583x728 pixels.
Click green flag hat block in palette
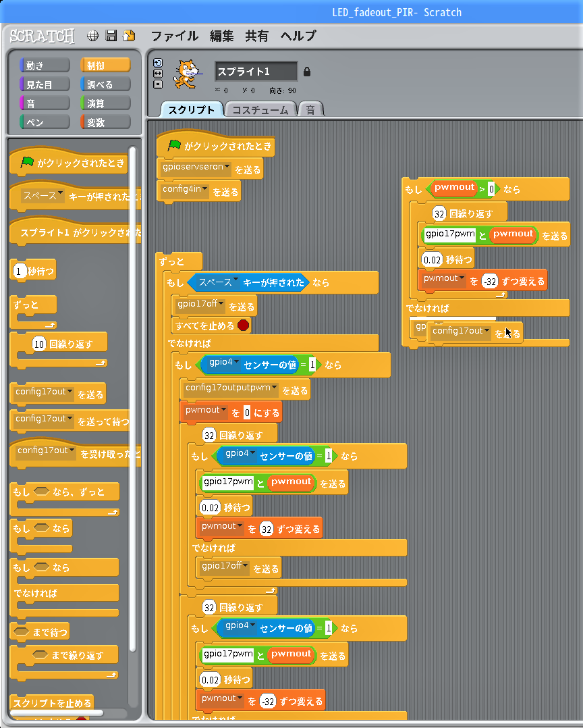pyautogui.click(x=70, y=163)
